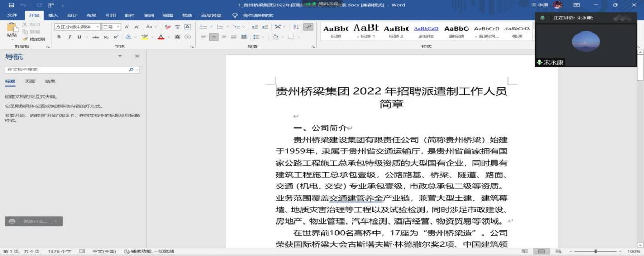644x256 pixels.
Task: Toggle Italic formatting
Action: point(69,37)
